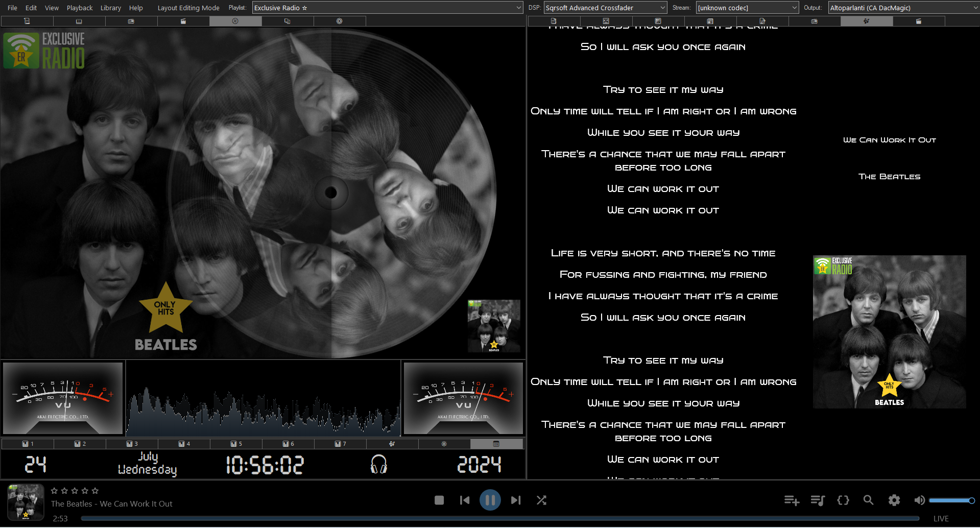Switch to visualization tab 4

[184, 444]
